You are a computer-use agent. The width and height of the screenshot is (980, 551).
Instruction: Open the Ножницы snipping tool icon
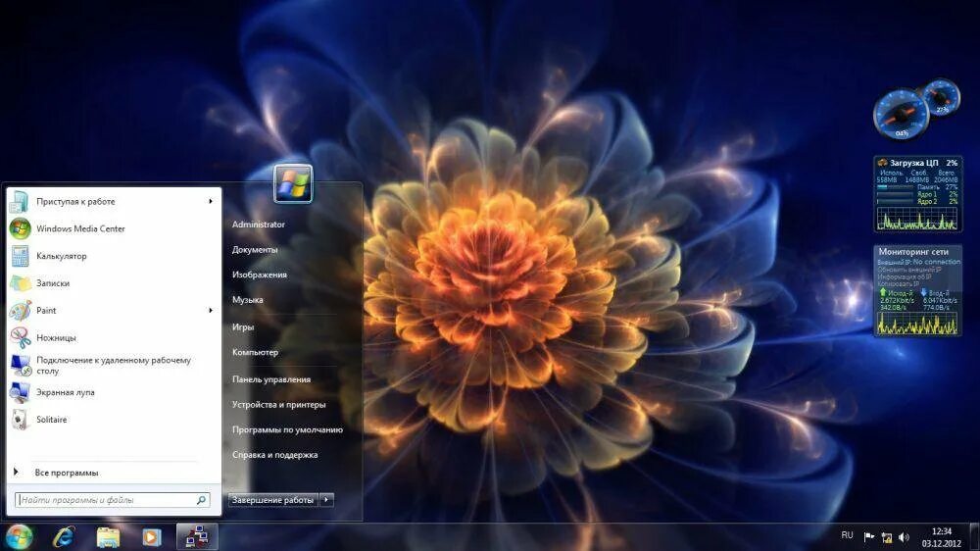[20, 337]
